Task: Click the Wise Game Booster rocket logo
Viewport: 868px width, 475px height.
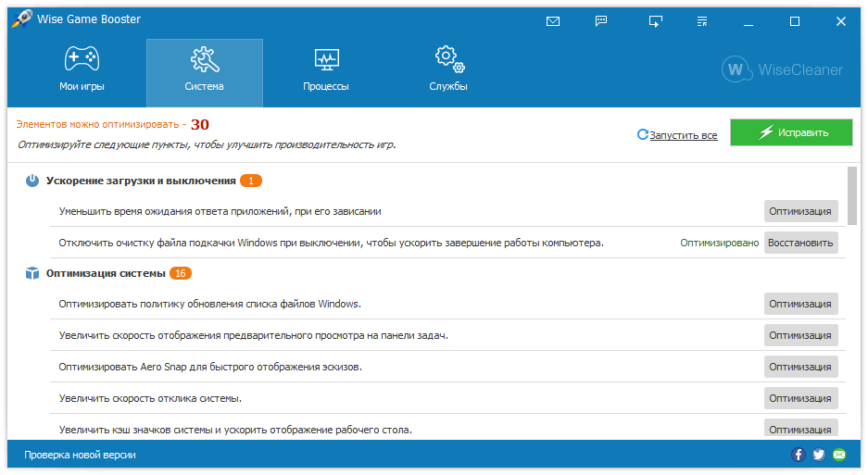Action: coord(22,19)
